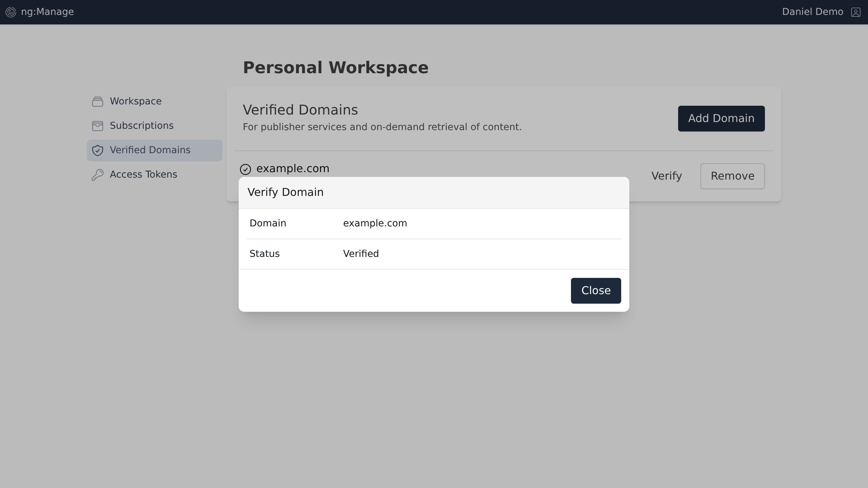Click the Verified Domains shield icon
Image resolution: width=868 pixels, height=488 pixels.
click(98, 150)
